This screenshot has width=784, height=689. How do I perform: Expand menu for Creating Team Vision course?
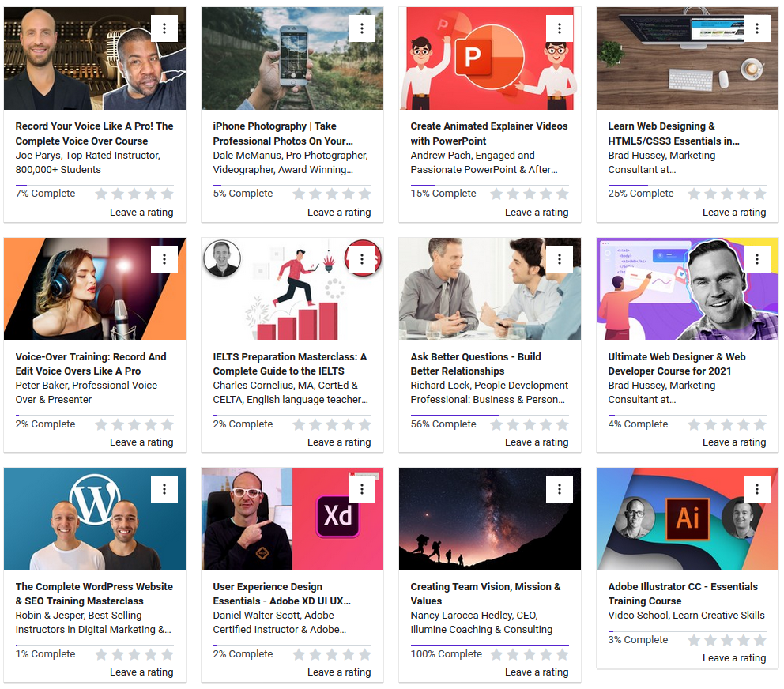click(560, 489)
